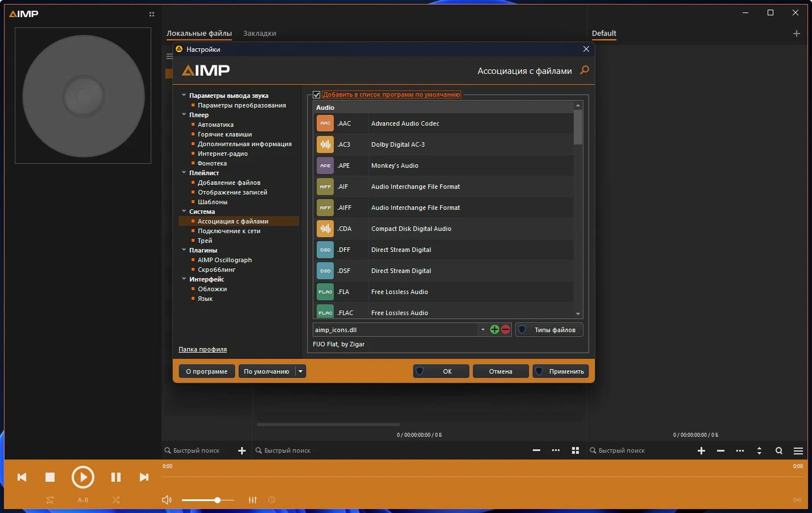Switch to the 'Локальные файлы' tab
Image resolution: width=812 pixels, height=513 pixels.
(199, 34)
